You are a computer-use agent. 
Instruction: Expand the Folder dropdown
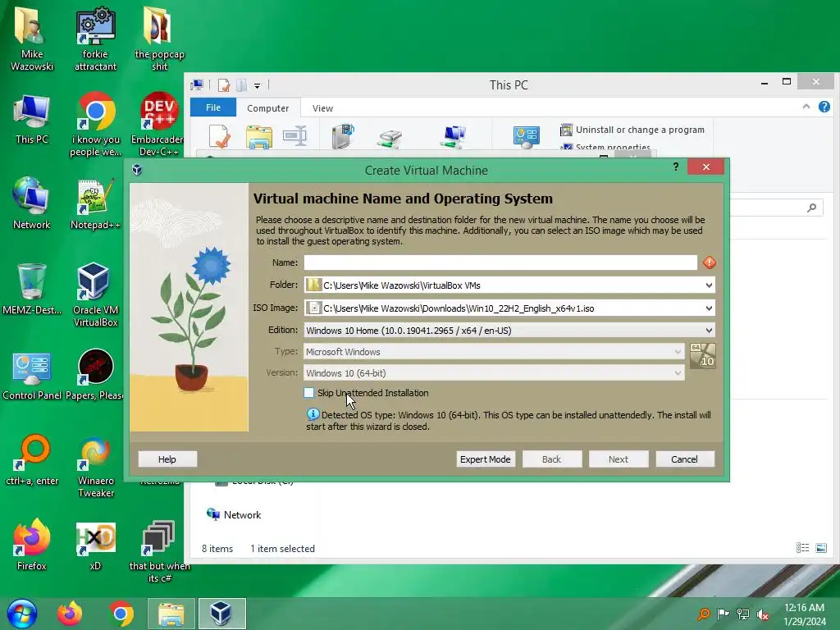click(709, 285)
